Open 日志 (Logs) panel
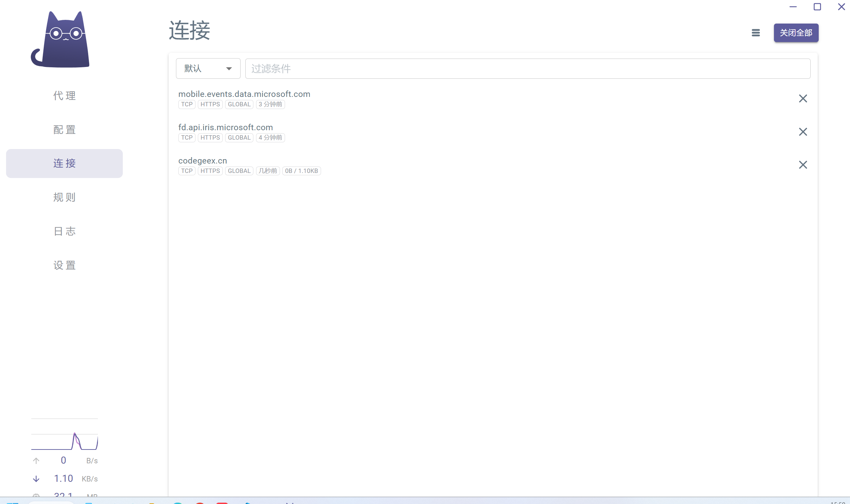 click(64, 231)
